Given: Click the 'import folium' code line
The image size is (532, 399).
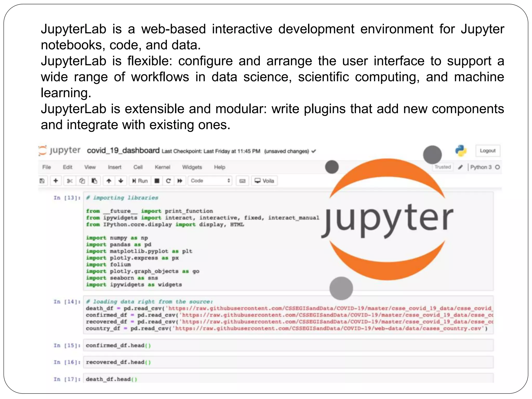Looking at the screenshot, I should point(108,264).
